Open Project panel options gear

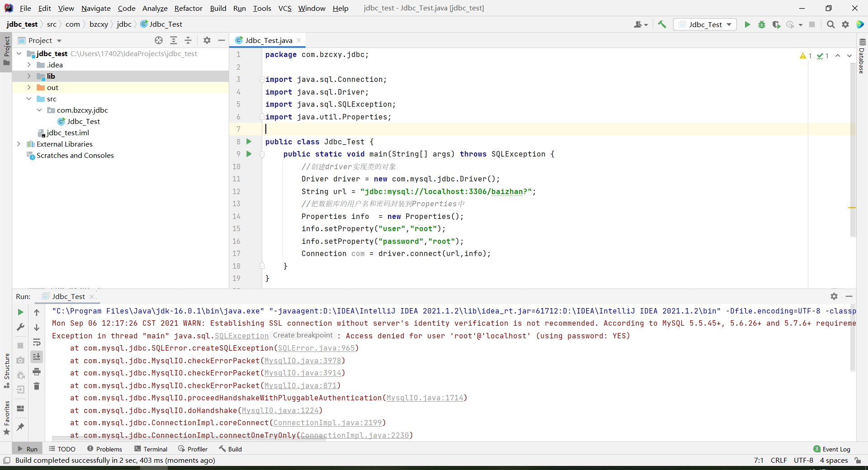[207, 40]
